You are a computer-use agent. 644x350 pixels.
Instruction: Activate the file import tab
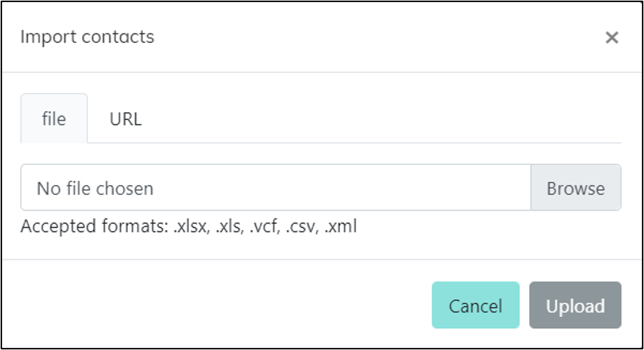54,119
